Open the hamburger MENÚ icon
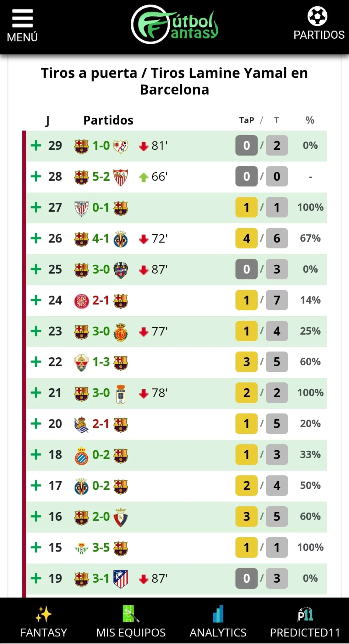Viewport: 349px width, 644px height. (22, 18)
